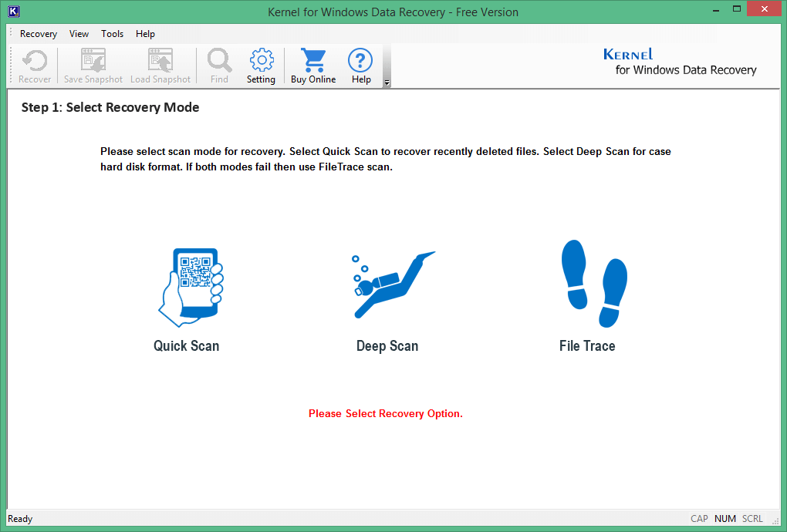Open the Help menu
Image resolution: width=787 pixels, height=532 pixels.
(x=145, y=34)
